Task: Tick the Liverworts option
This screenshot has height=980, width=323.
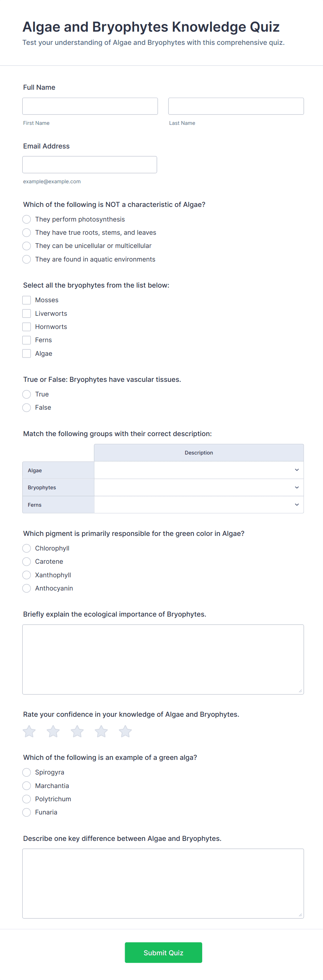Action: coord(27,313)
